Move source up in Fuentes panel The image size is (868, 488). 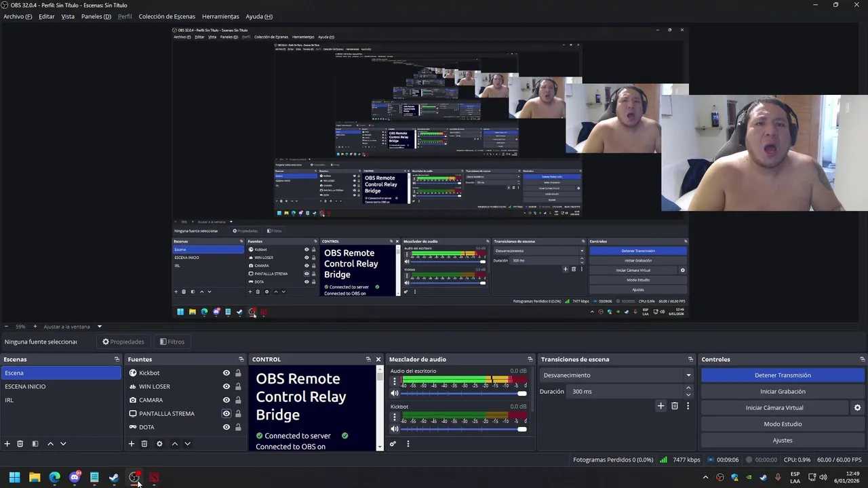point(174,444)
